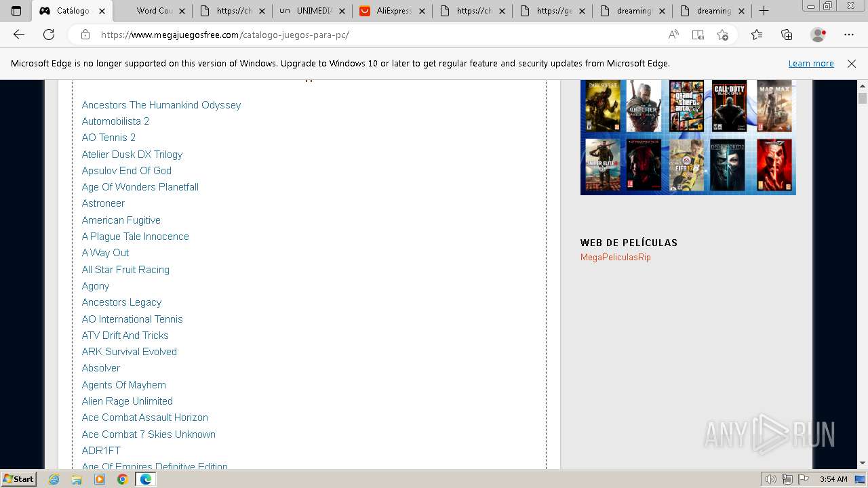Open the AO Tennis 2 link
Screen dimensions: 868x488
point(108,138)
